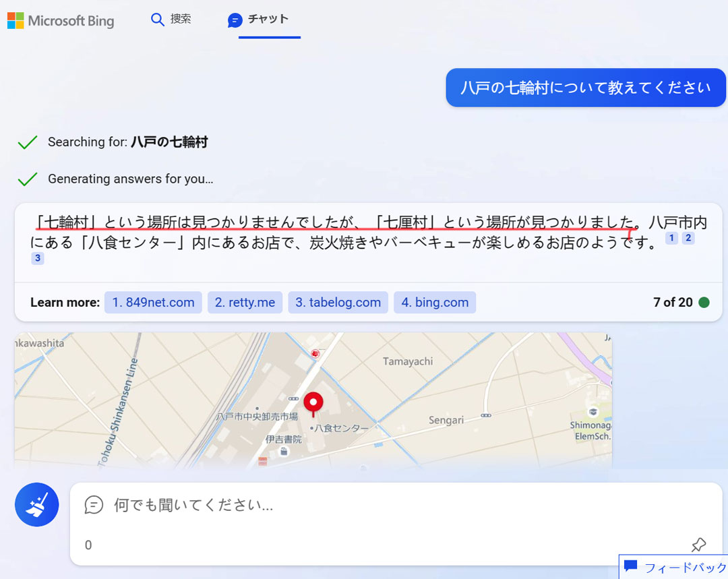
Task: Click the 伊吉書院 label on map
Action: (x=283, y=439)
